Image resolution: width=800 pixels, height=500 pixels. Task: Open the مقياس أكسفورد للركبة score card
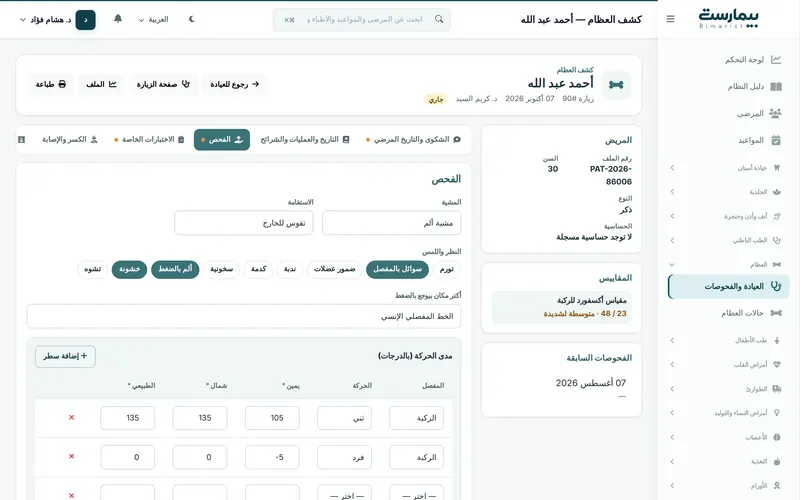pyautogui.click(x=562, y=307)
